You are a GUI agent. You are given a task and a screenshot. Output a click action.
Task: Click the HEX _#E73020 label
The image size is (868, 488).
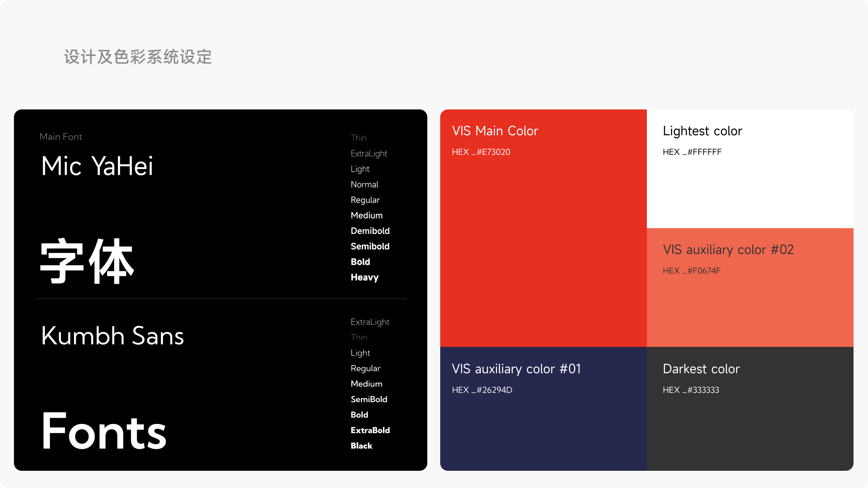pyautogui.click(x=481, y=152)
